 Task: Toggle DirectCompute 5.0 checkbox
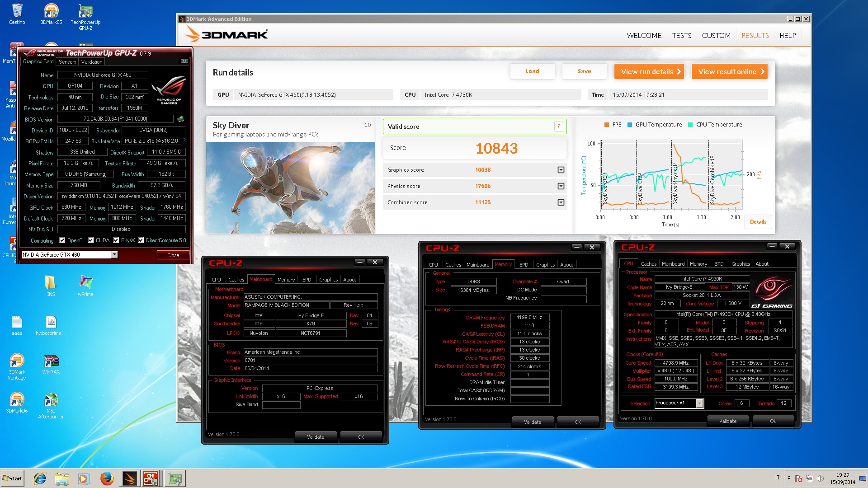[x=141, y=240]
